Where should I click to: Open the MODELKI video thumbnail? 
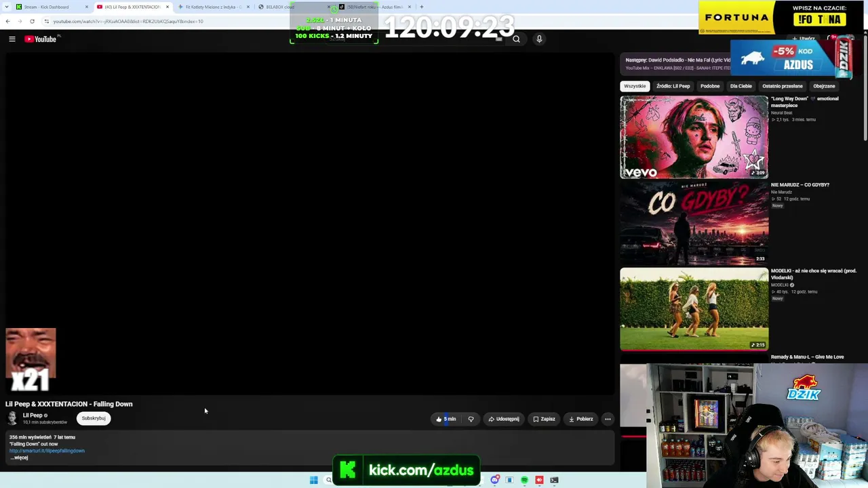pyautogui.click(x=694, y=309)
